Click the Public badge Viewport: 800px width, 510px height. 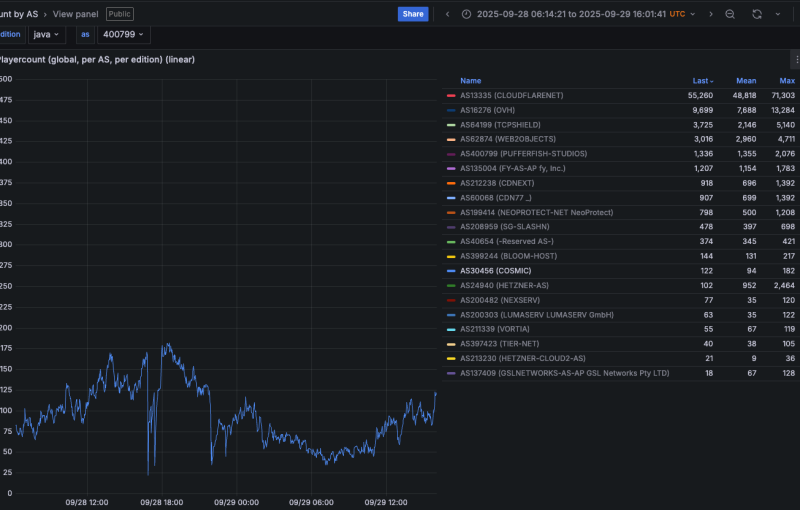119,14
